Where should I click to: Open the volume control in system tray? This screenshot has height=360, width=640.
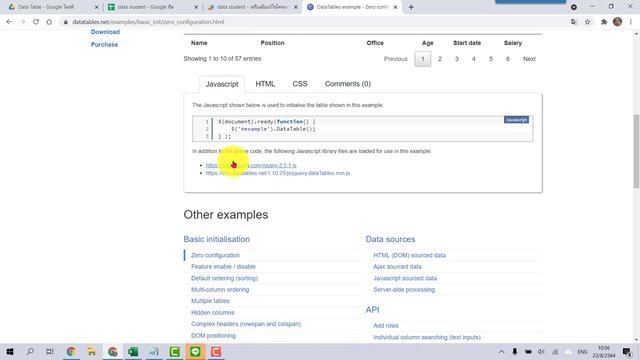tap(541, 351)
